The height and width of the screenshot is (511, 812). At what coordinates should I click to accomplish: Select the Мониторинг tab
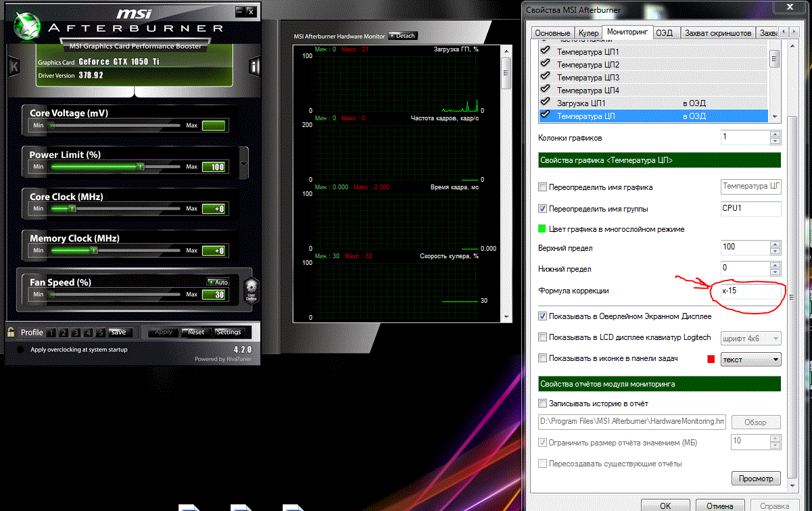[627, 32]
